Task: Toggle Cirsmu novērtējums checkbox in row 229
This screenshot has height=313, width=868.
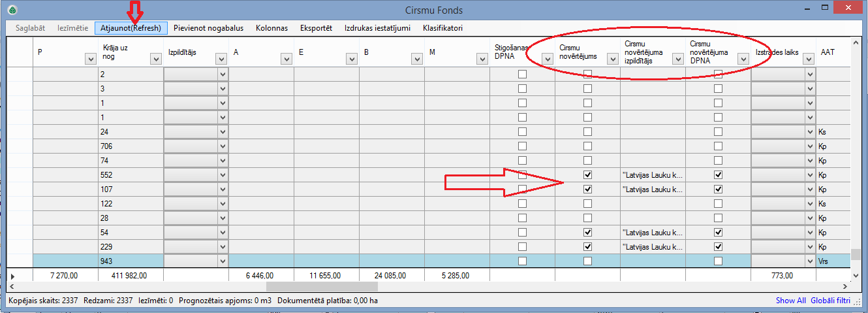Action: (587, 247)
